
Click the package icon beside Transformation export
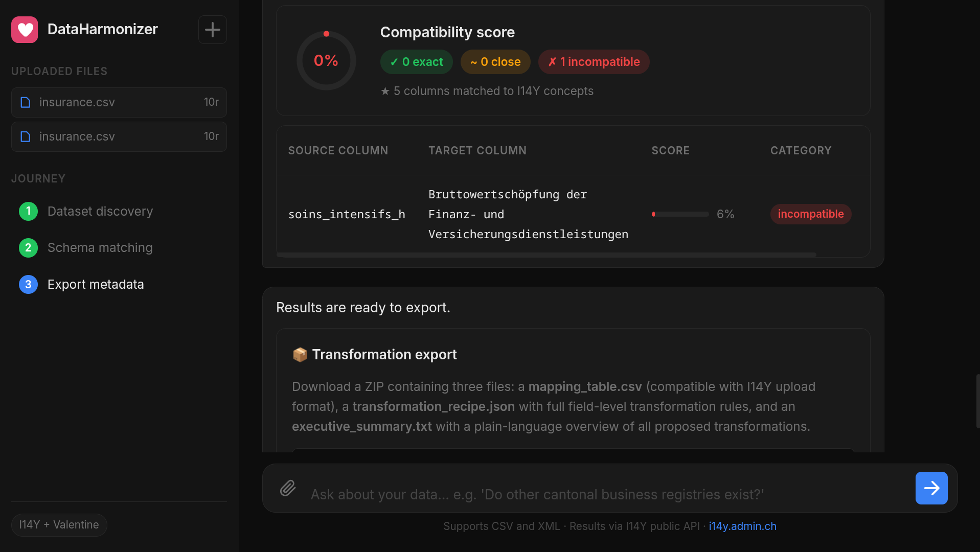click(x=300, y=355)
